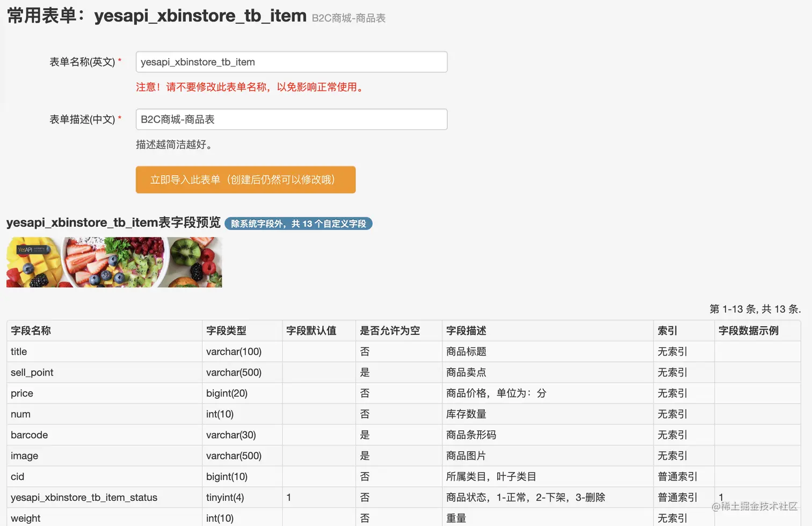Click the varchar(30) type cell
Viewport: 812px width, 526px height.
coord(242,435)
